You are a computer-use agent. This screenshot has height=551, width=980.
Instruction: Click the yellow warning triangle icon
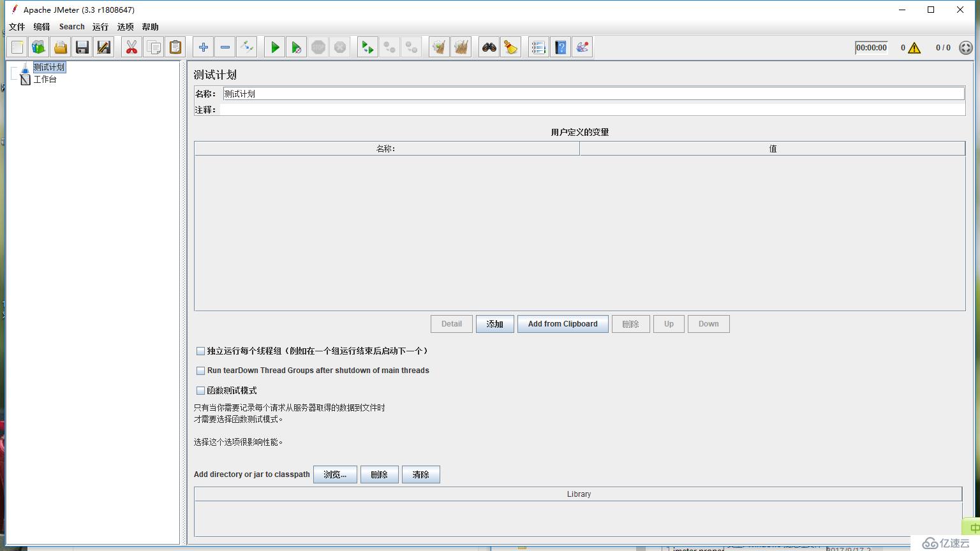(x=914, y=48)
